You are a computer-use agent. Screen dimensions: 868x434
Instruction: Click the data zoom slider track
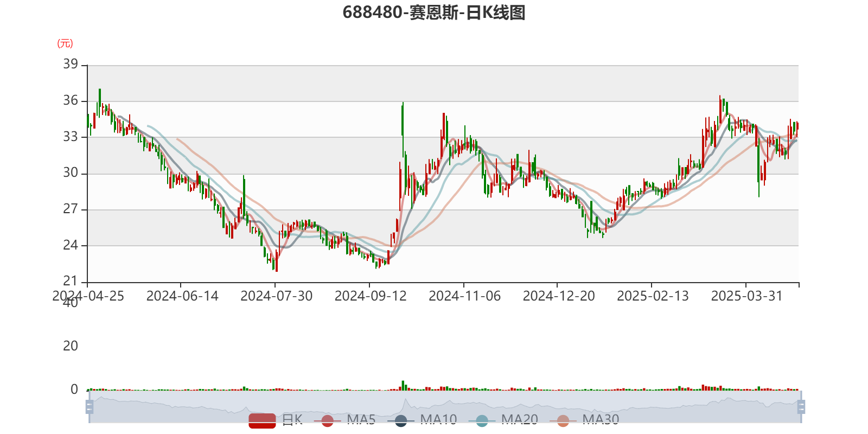pyautogui.click(x=445, y=407)
